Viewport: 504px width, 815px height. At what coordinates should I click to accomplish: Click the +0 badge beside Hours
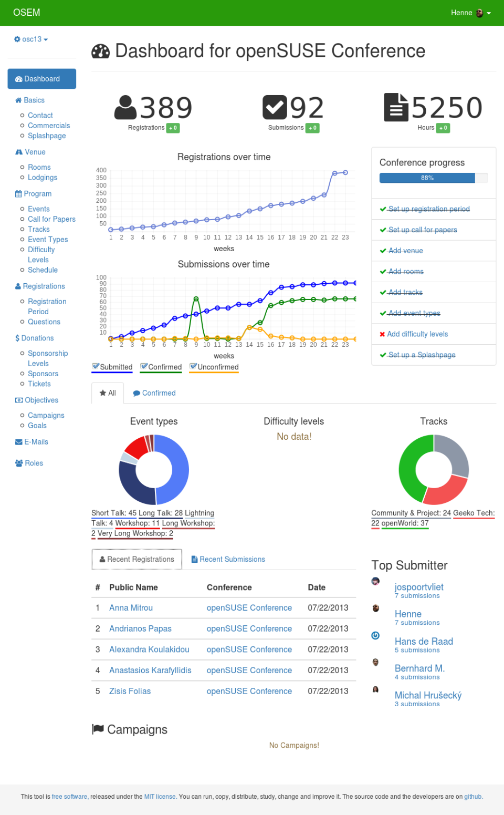[x=443, y=128]
